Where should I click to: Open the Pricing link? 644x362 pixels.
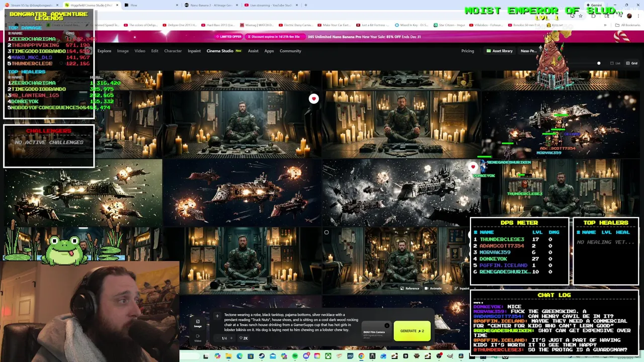pos(467,51)
